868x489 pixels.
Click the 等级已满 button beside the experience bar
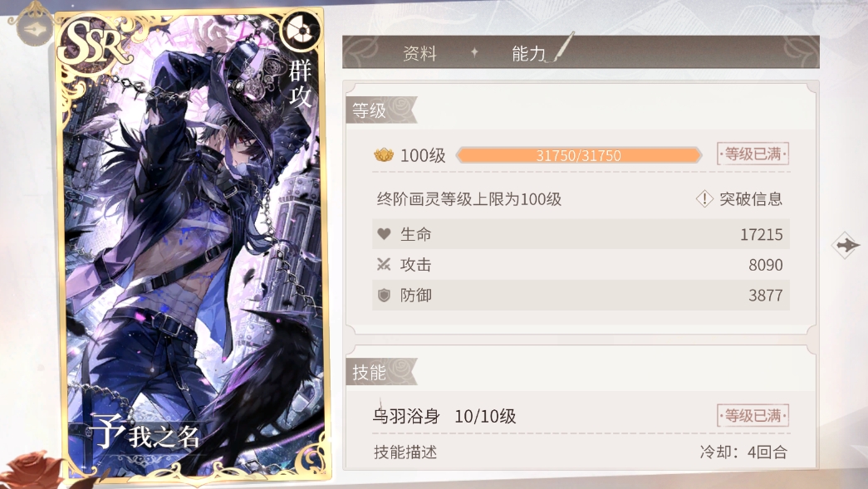click(753, 154)
